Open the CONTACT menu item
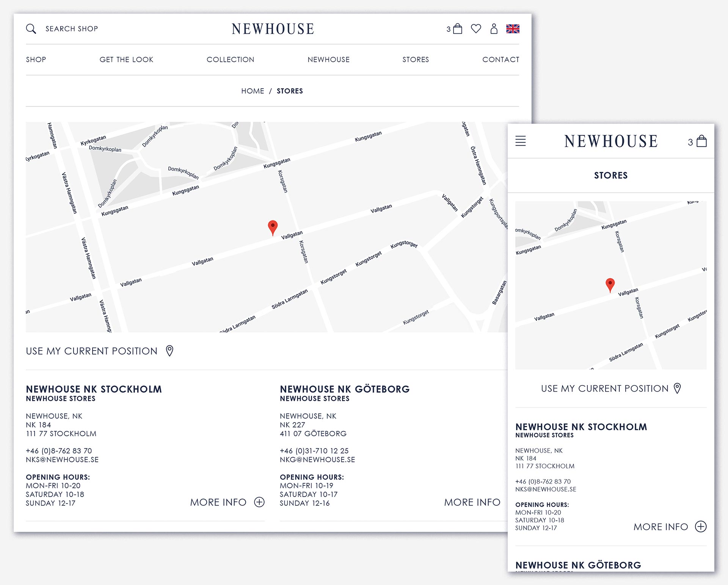 (x=500, y=60)
